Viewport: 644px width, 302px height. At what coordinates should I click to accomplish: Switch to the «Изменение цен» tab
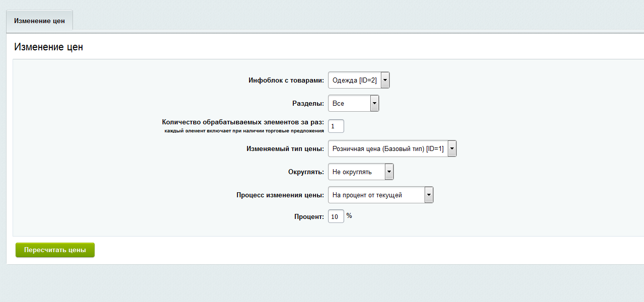tap(39, 20)
